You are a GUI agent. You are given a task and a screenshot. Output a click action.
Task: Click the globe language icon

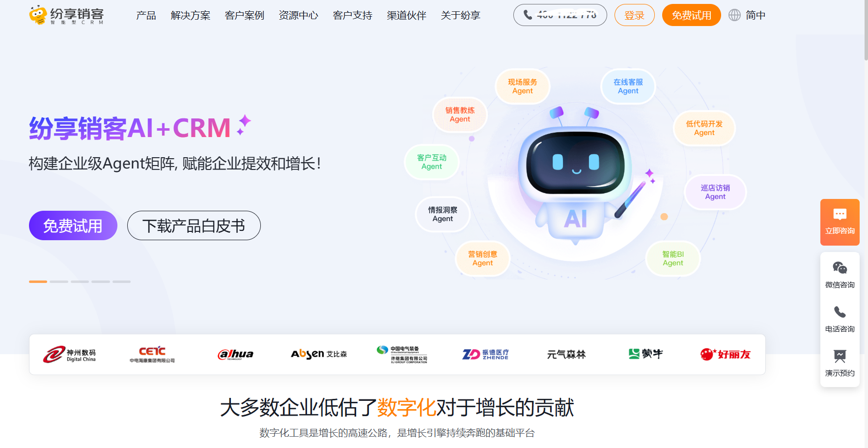coord(734,15)
